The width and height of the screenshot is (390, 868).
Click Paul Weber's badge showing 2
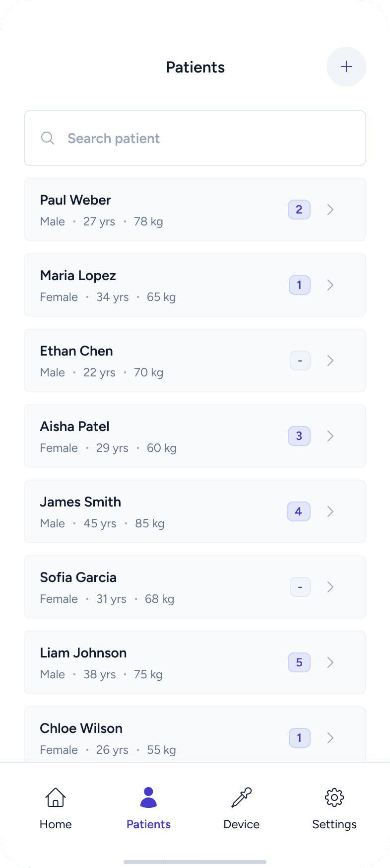tap(299, 210)
